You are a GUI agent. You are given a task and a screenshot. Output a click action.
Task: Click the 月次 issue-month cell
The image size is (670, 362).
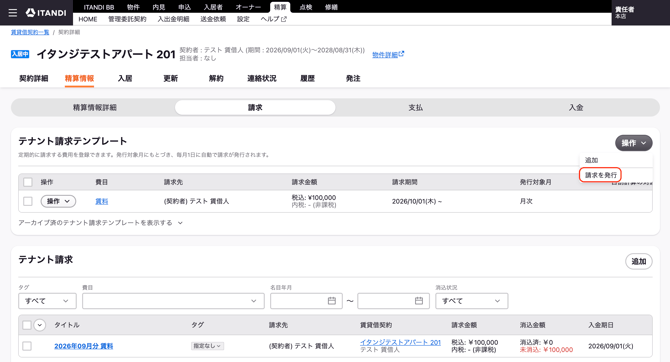pos(526,201)
